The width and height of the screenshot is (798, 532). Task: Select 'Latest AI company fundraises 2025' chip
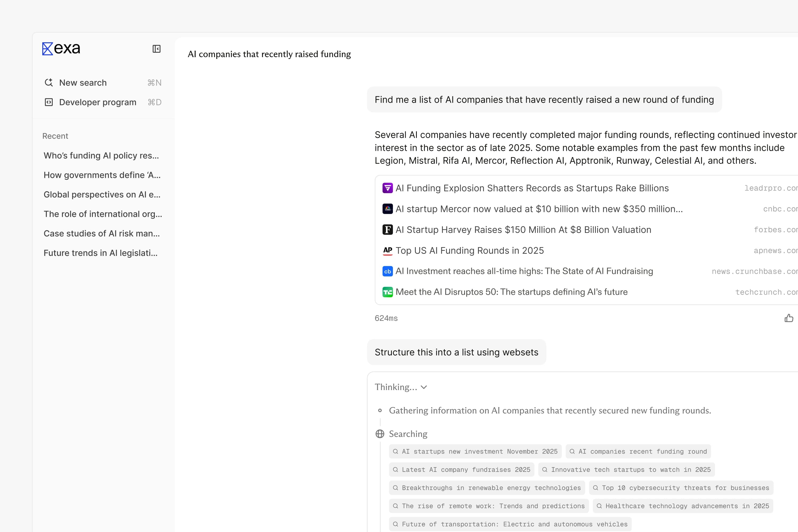(x=462, y=469)
